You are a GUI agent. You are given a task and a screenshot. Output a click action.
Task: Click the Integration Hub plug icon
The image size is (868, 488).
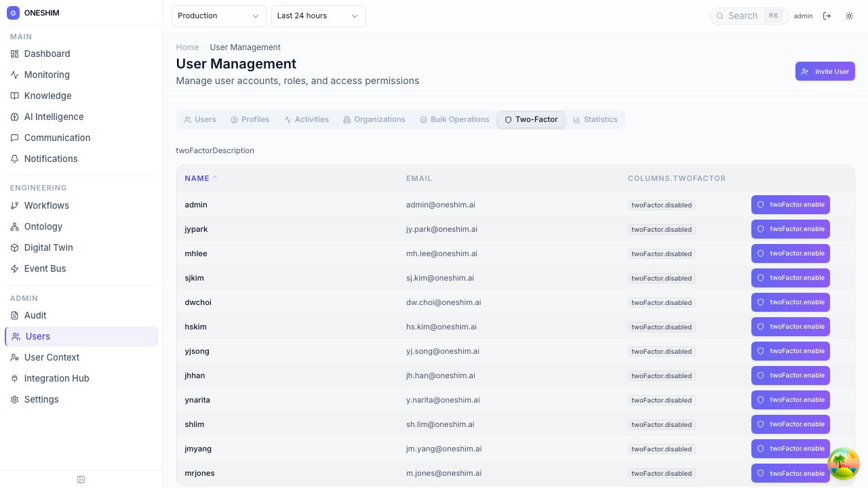click(x=14, y=378)
